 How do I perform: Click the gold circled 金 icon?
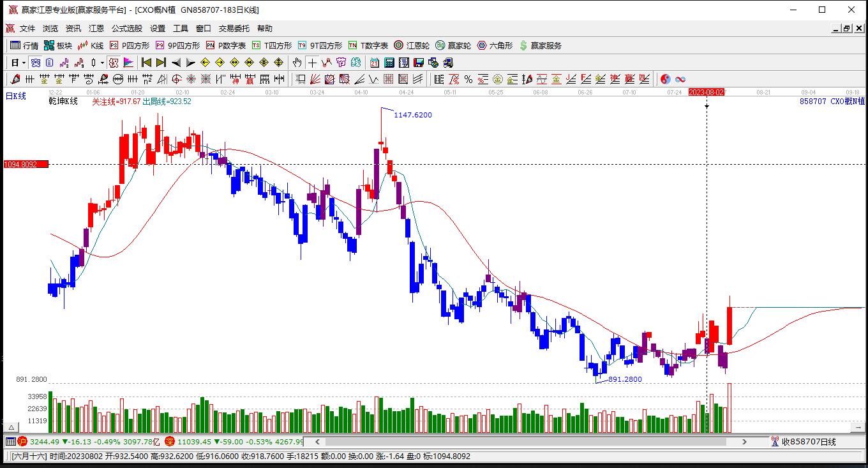click(x=497, y=79)
